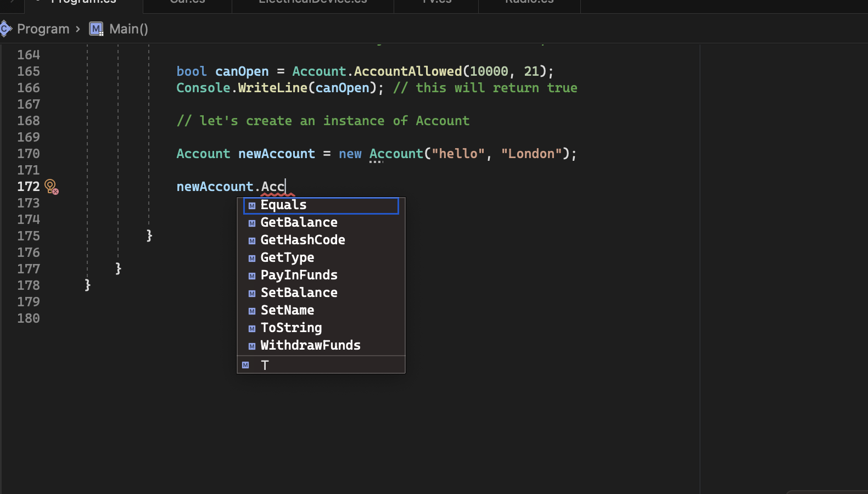Click newAccount identifier on line 172
Viewport: 868px width, 494px height.
point(215,187)
